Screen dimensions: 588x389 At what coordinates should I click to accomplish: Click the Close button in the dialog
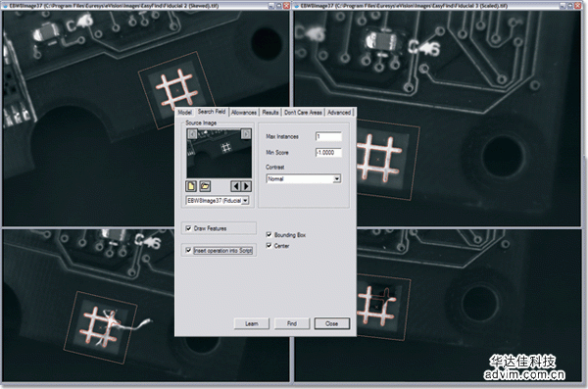(332, 323)
